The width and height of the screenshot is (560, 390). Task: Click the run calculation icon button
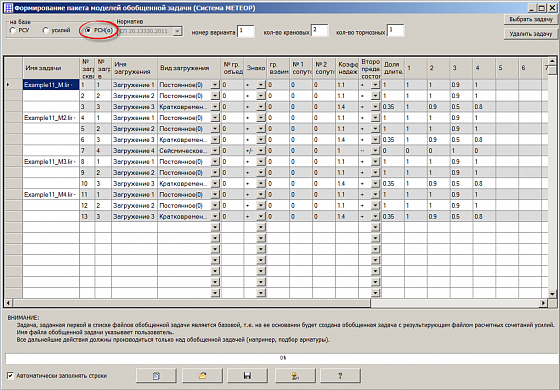tap(295, 376)
